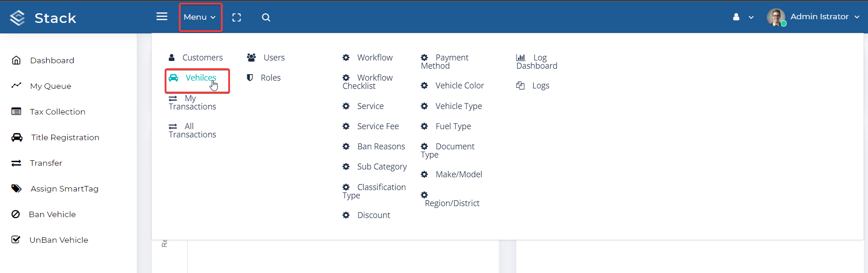Expand the Menu dropdown in header
This screenshot has height=273, width=868.
click(x=200, y=17)
